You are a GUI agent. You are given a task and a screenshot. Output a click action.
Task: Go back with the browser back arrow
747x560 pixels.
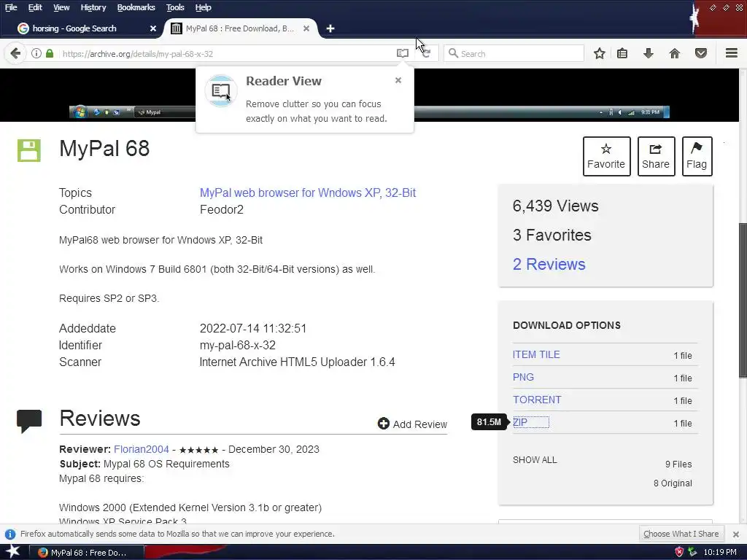pyautogui.click(x=15, y=53)
